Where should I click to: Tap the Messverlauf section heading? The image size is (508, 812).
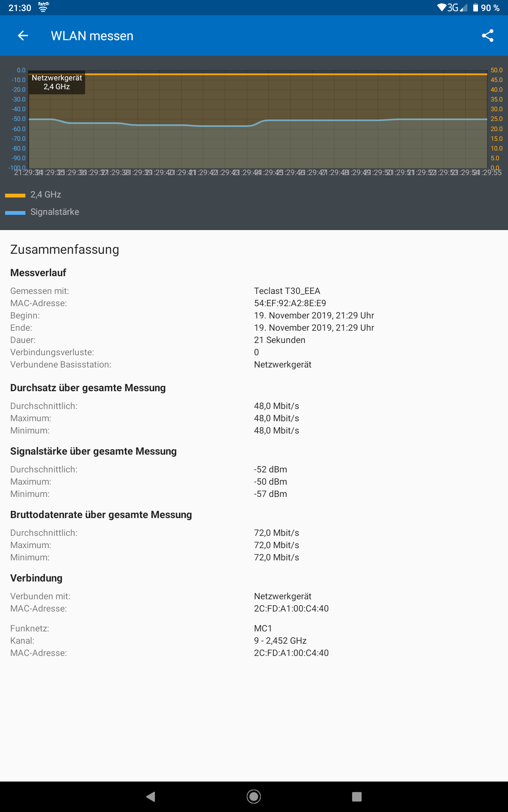(38, 273)
